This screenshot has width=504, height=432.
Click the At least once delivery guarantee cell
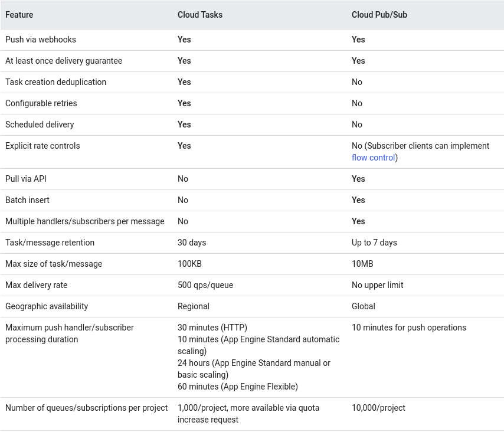pos(64,61)
